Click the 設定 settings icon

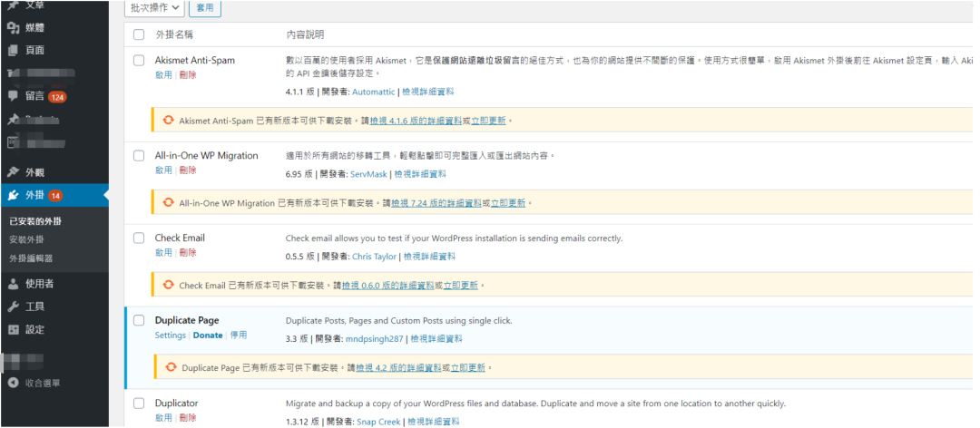coord(13,330)
